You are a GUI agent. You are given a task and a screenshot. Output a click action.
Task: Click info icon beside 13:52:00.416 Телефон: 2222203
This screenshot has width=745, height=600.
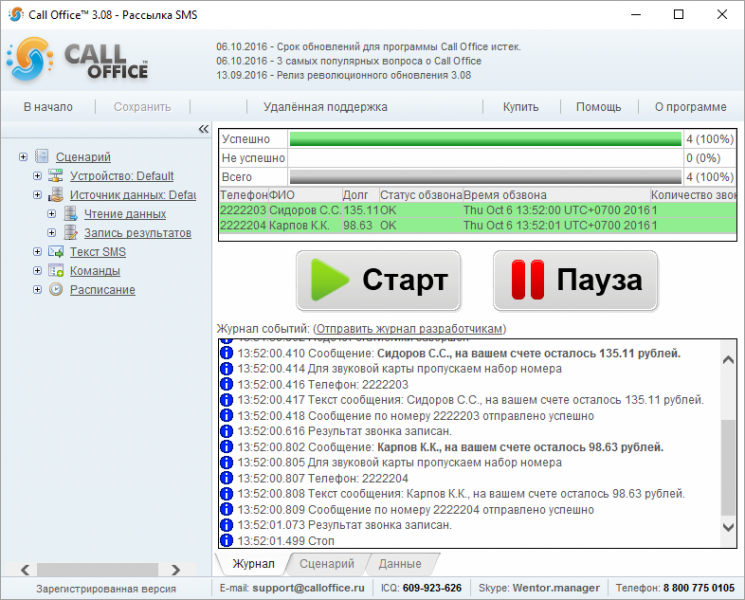[227, 384]
